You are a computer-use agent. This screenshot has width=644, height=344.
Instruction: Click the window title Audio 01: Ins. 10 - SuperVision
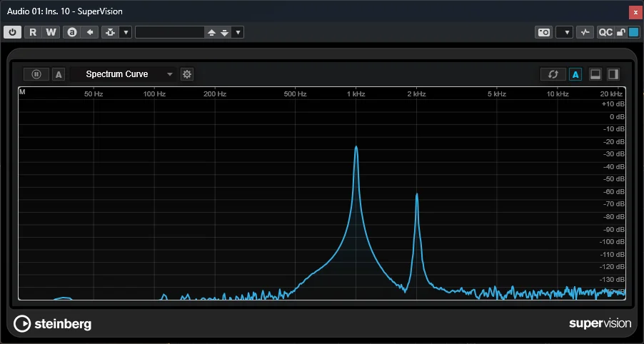click(x=65, y=11)
